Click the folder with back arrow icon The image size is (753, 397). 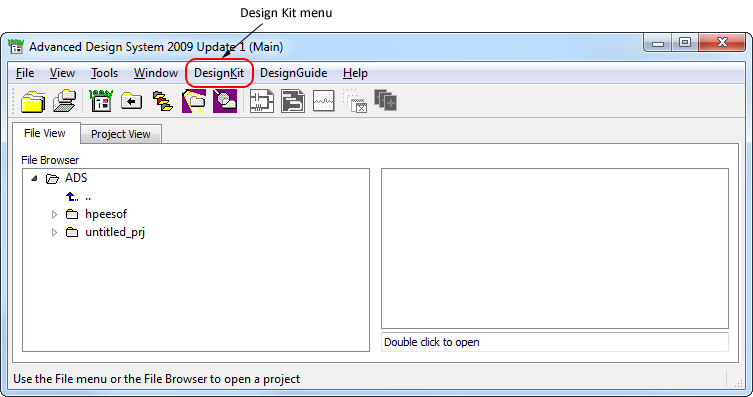pos(132,101)
